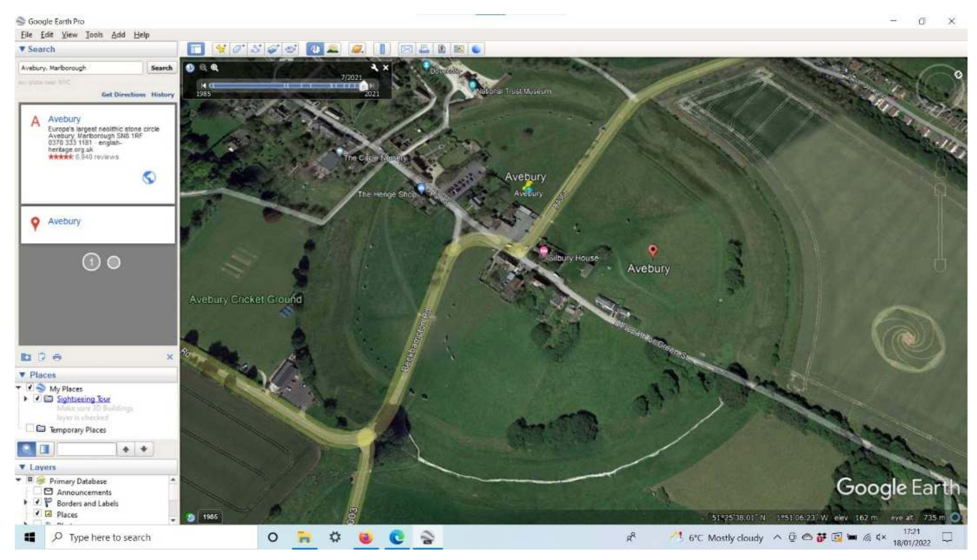Collapse the Layers panel triangle
The width and height of the screenshot is (977, 560).
click(x=22, y=467)
